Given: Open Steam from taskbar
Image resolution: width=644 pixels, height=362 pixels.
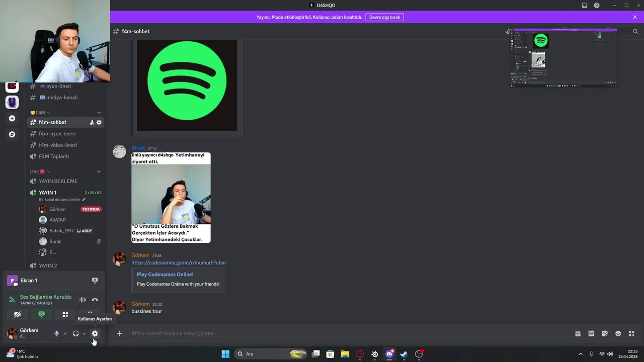Looking at the screenshot, I should pyautogui.click(x=404, y=354).
